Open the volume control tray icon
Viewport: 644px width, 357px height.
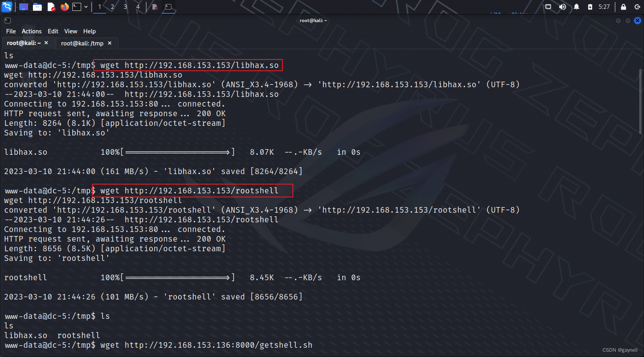click(x=562, y=7)
